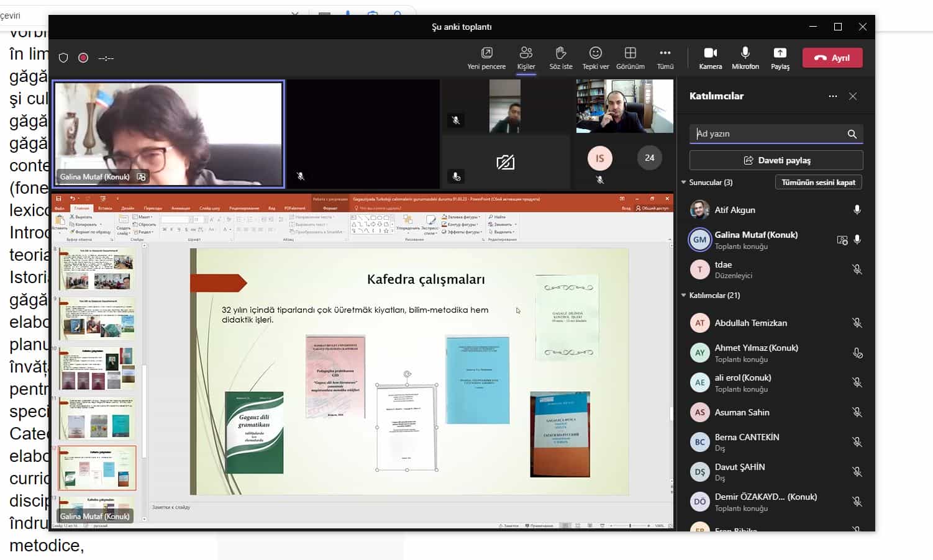Open the Yeni pencere pop-out icon

point(486,53)
